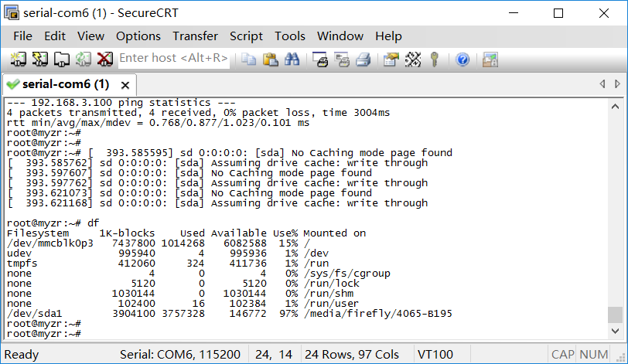This screenshot has width=628, height=364.
Task: Close the serial-com6 (1) tab
Action: [x=125, y=85]
